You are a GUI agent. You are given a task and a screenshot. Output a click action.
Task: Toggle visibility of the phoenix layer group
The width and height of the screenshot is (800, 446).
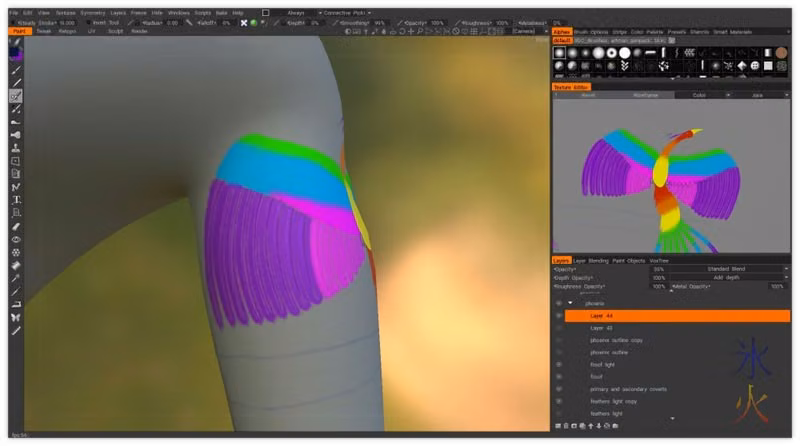559,303
